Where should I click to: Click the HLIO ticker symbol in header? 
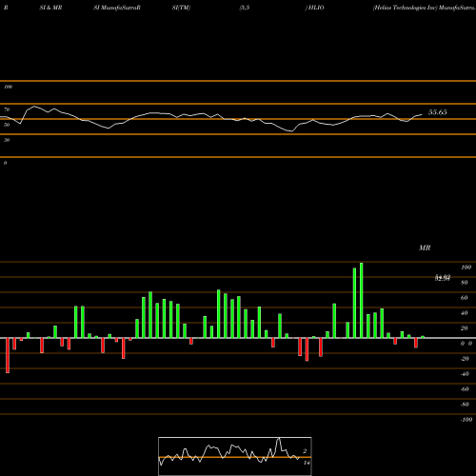316,8
